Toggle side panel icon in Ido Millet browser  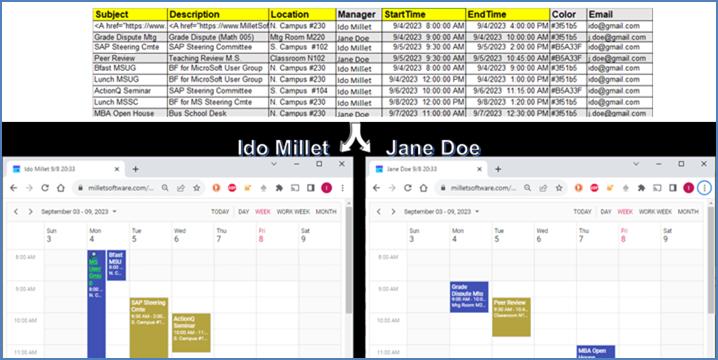click(310, 188)
